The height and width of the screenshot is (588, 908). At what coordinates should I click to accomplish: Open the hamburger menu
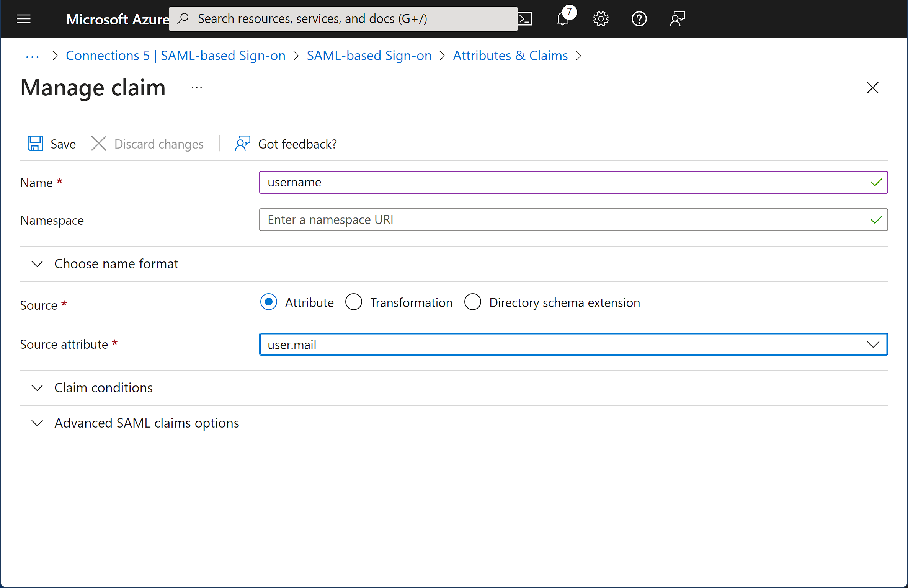click(x=23, y=19)
